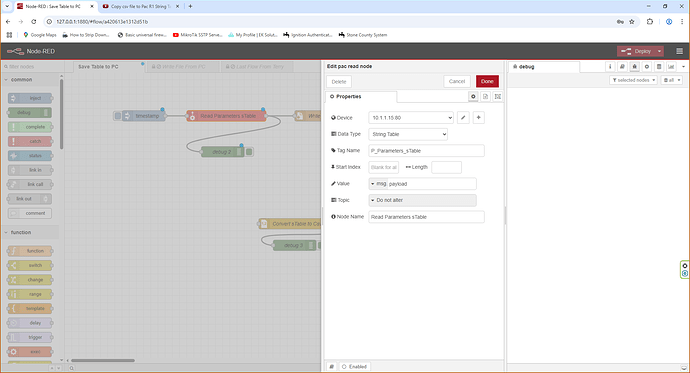The image size is (690, 373).
Task: Click the red Done button
Action: point(487,81)
